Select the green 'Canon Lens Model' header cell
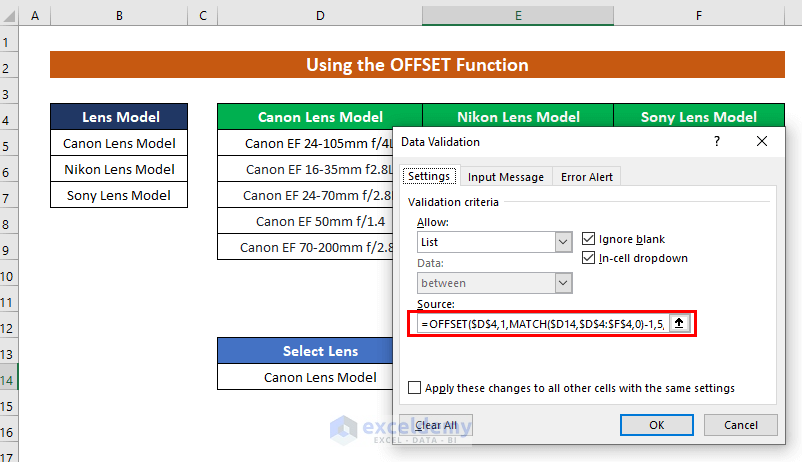Viewport: 802px width, 462px height. (x=320, y=117)
